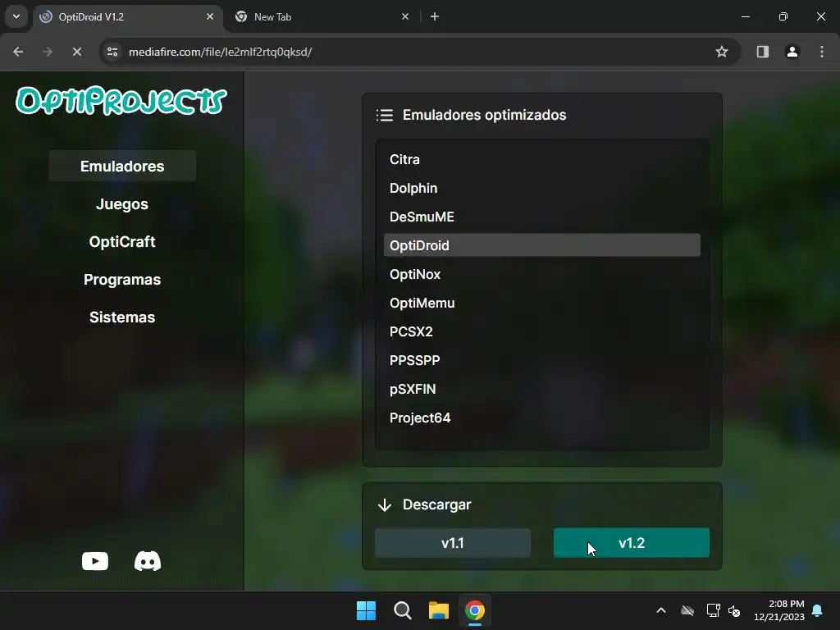The image size is (840, 630).
Task: Close the OptiDroid V1.2 tab
Action: [210, 16]
